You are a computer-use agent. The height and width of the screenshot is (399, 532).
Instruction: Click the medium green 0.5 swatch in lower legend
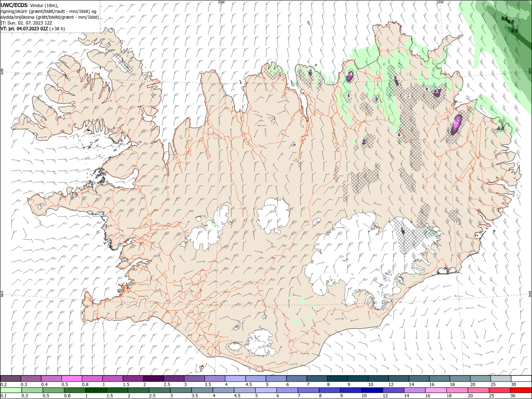point(53,390)
